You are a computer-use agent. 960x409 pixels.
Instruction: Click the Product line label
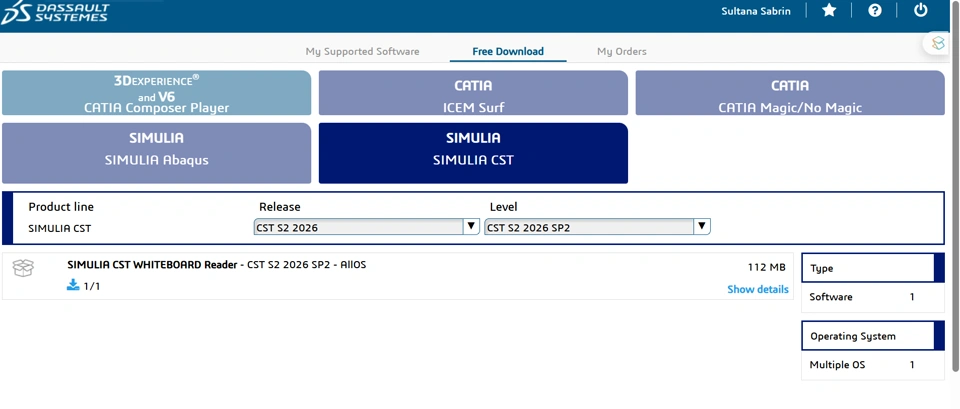point(61,207)
